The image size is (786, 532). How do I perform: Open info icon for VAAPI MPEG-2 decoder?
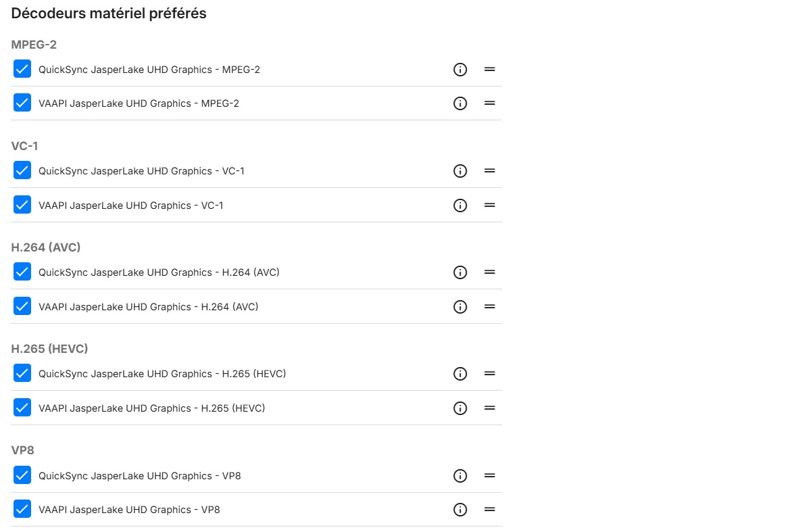pos(460,103)
